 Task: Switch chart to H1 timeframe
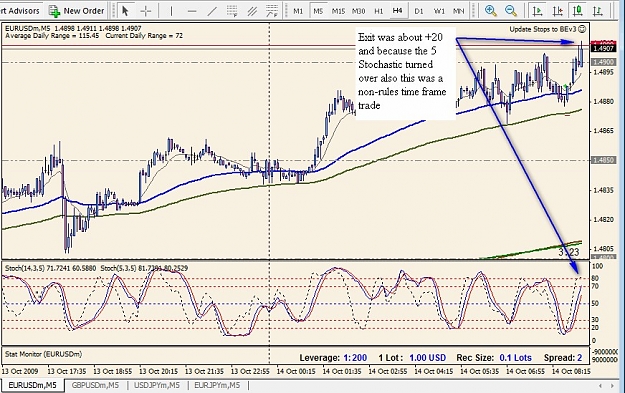point(378,11)
